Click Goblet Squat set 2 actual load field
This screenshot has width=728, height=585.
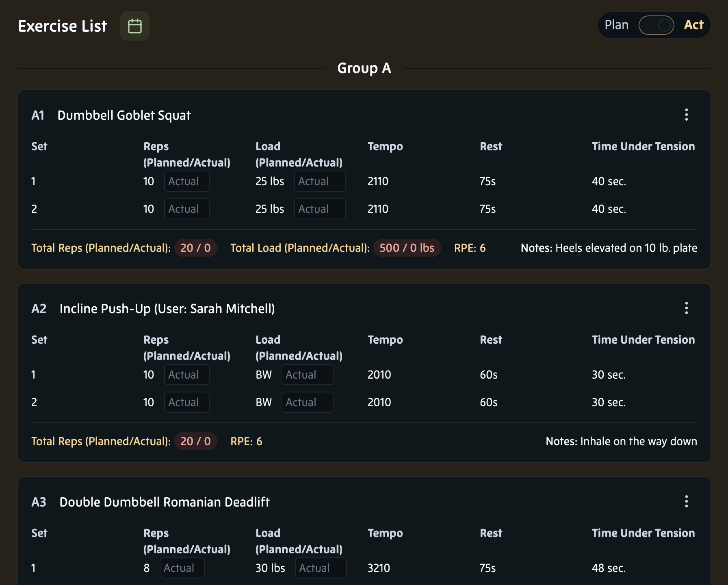(320, 209)
